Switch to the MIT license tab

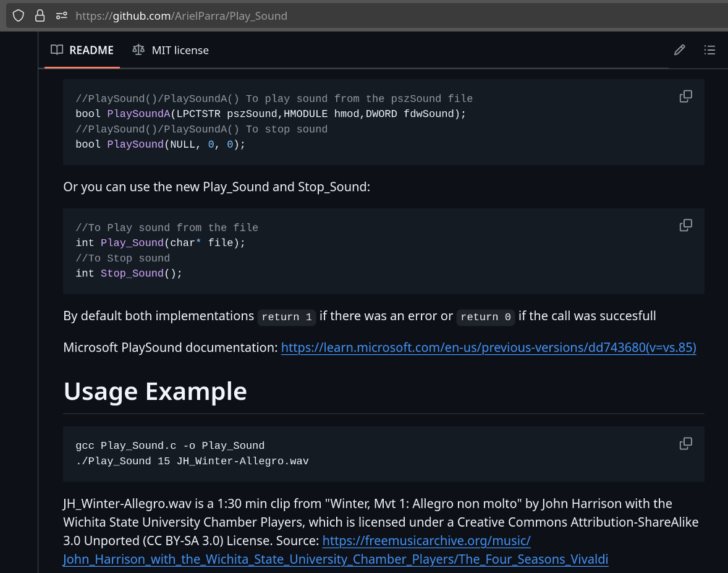171,50
